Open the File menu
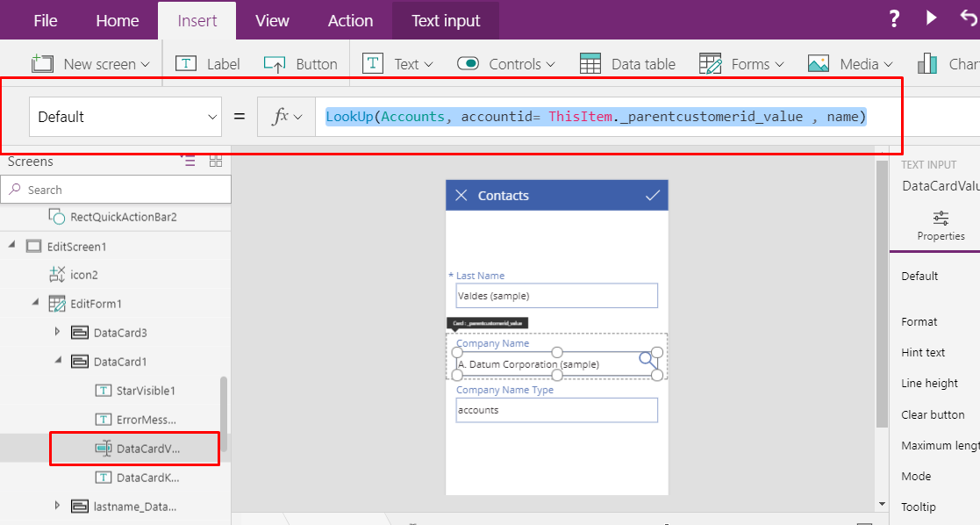 pos(46,21)
